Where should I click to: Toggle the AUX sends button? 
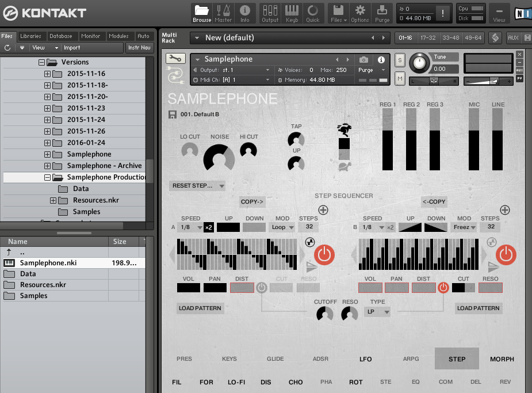[513, 37]
